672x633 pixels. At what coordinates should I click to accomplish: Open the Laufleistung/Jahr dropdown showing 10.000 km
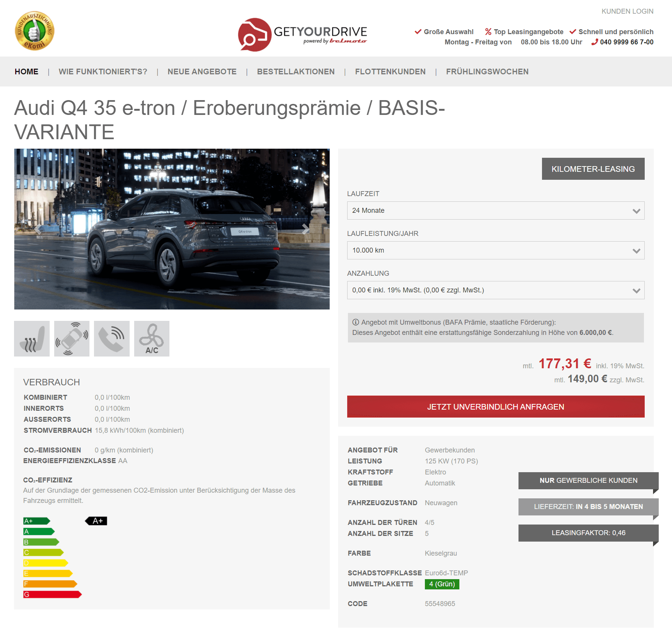click(496, 250)
